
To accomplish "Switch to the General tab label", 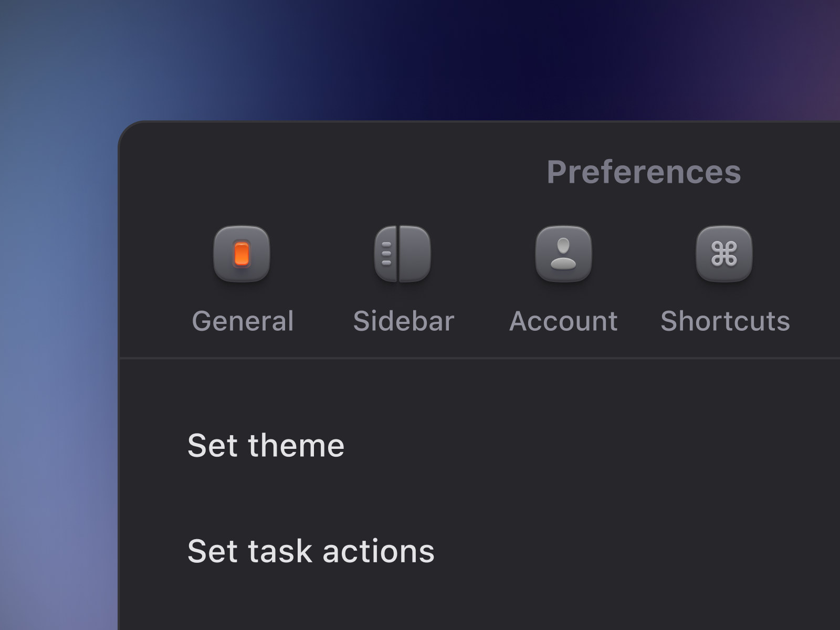I will [x=243, y=321].
